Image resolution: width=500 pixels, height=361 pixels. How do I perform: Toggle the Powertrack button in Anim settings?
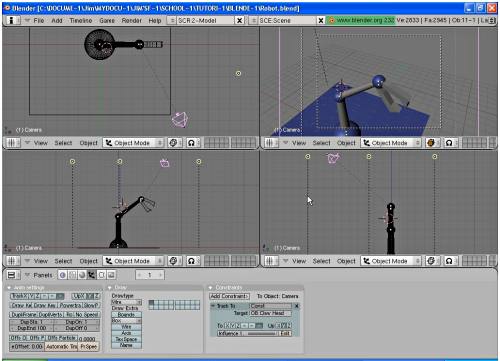point(71,305)
